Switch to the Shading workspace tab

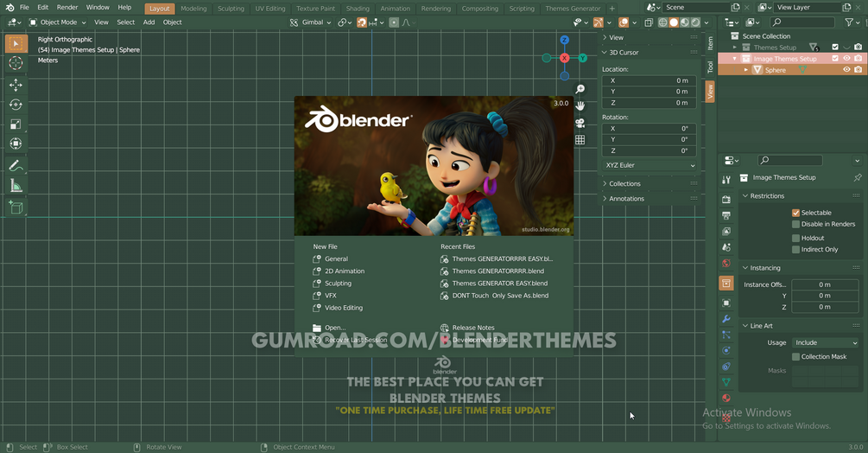click(358, 9)
